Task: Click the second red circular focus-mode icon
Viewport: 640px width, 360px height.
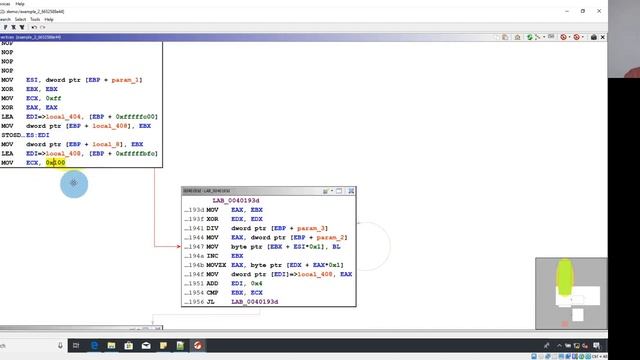Action: 576,37
